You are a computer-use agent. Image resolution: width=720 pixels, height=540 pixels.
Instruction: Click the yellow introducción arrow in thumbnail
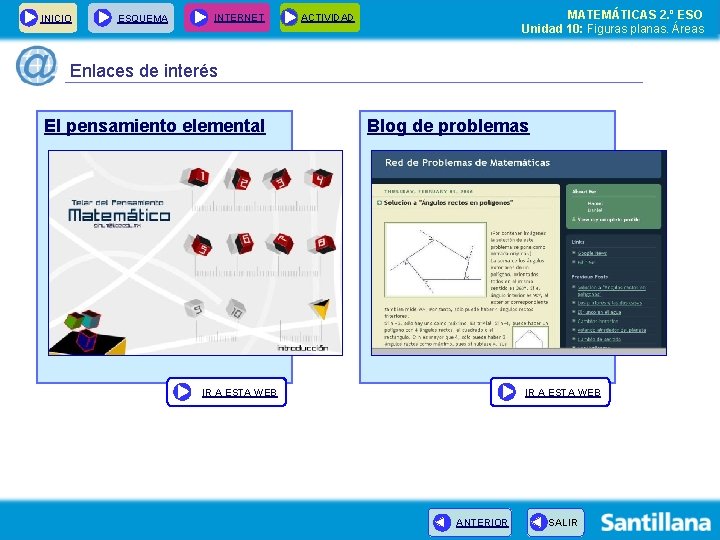(x=320, y=309)
